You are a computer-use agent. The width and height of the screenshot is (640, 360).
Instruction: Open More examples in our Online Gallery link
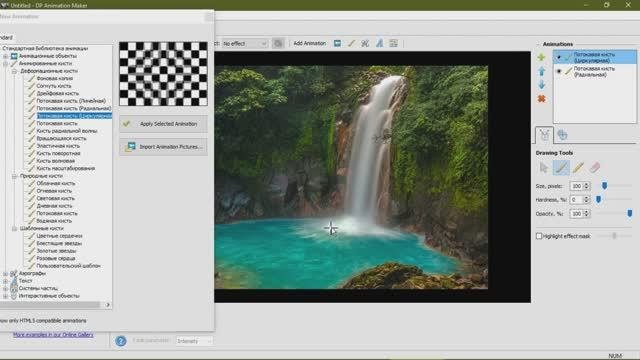(53, 335)
